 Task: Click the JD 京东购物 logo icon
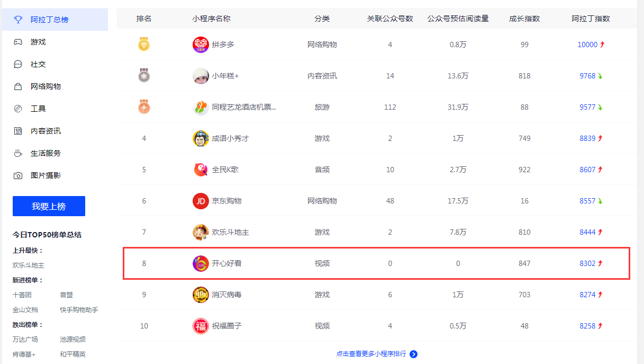point(201,201)
